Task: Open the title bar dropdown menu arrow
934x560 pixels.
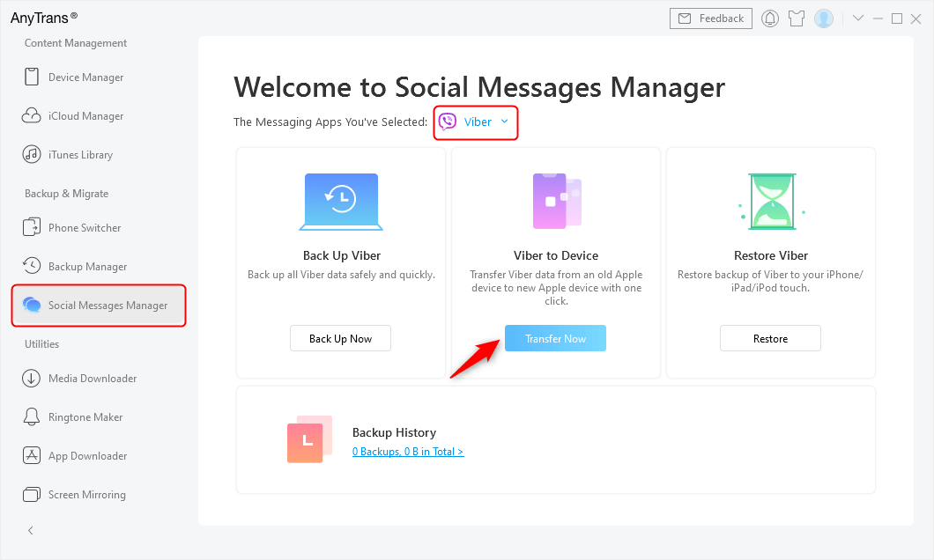Action: coord(858,18)
